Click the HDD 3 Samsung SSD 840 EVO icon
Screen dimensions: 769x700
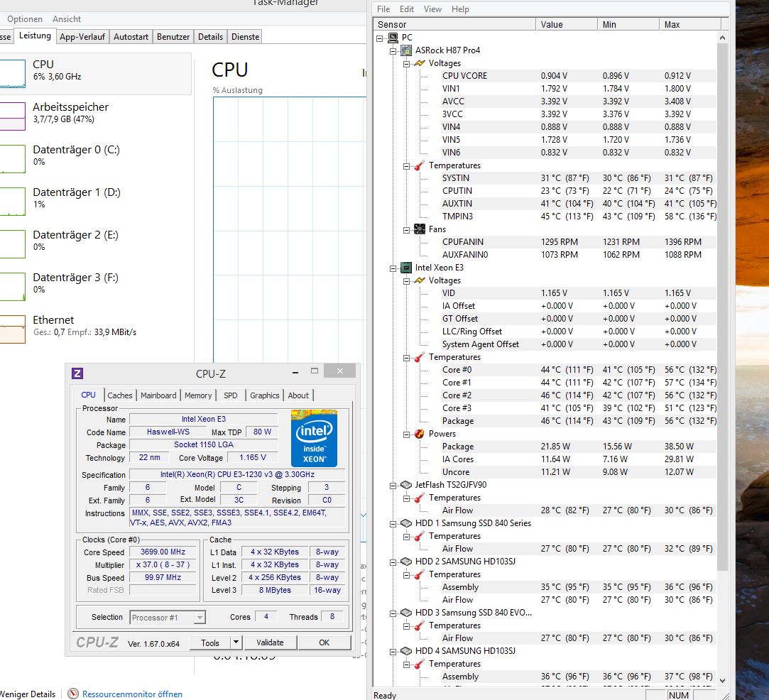[x=406, y=613]
